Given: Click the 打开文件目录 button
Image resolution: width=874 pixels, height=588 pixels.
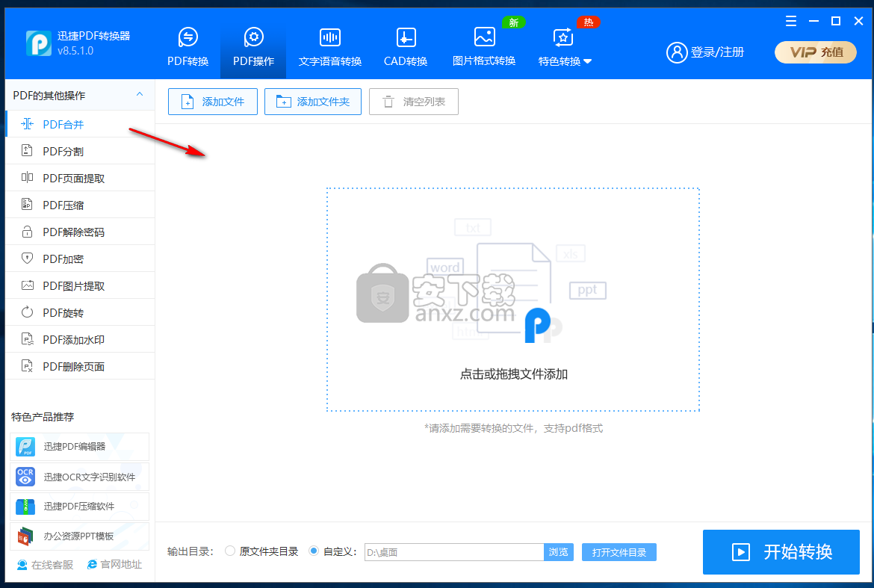Looking at the screenshot, I should click(619, 552).
